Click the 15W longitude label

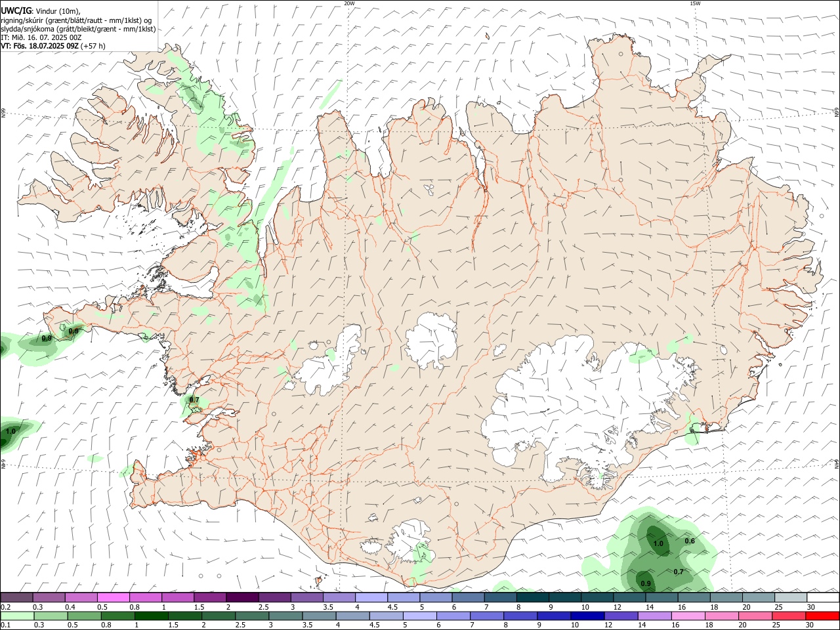(x=696, y=3)
